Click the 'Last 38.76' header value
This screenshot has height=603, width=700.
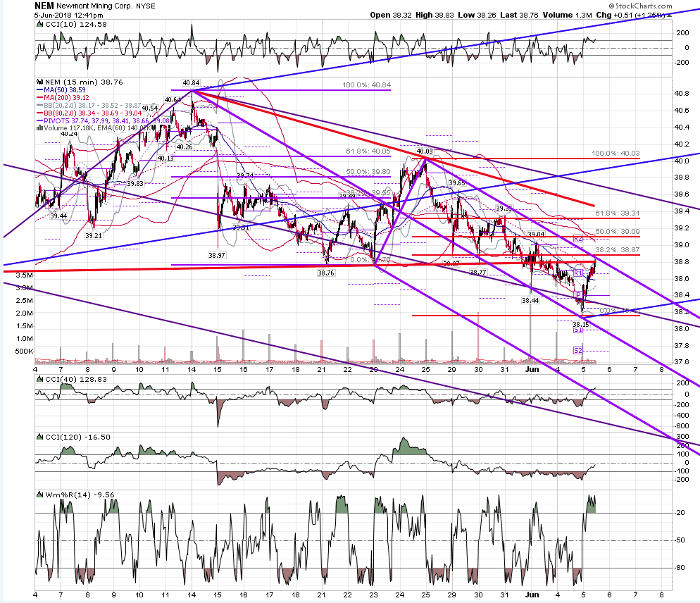(519, 15)
